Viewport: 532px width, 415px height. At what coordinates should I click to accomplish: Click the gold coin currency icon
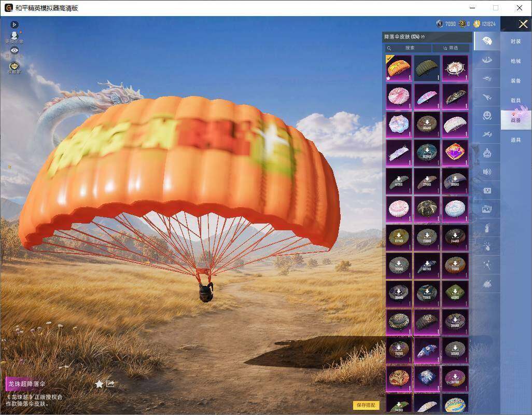coord(477,24)
